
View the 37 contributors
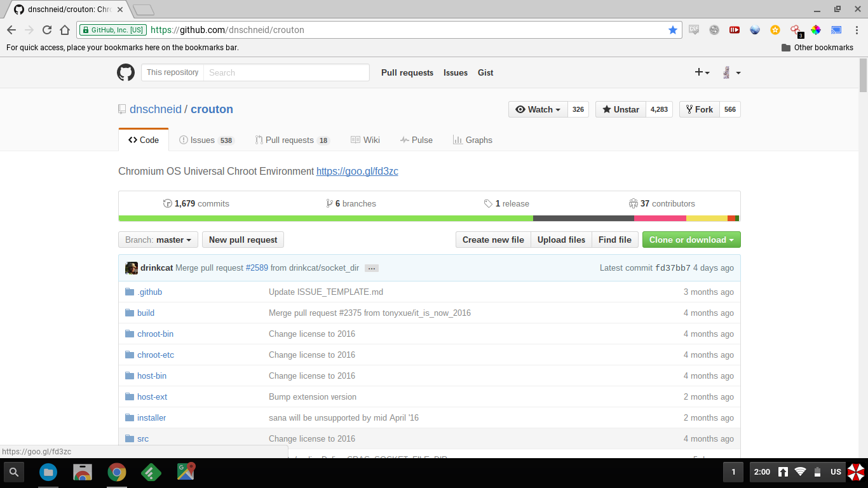[x=661, y=203]
